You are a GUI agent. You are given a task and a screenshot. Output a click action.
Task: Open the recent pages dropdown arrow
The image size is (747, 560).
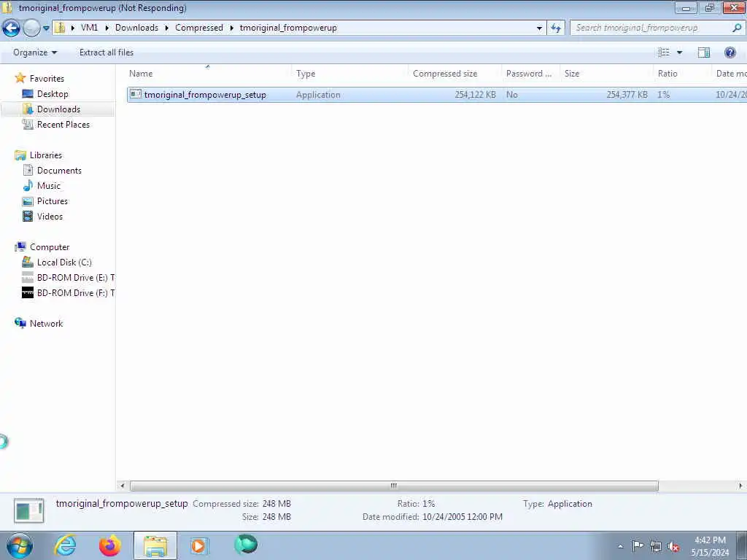tap(46, 28)
